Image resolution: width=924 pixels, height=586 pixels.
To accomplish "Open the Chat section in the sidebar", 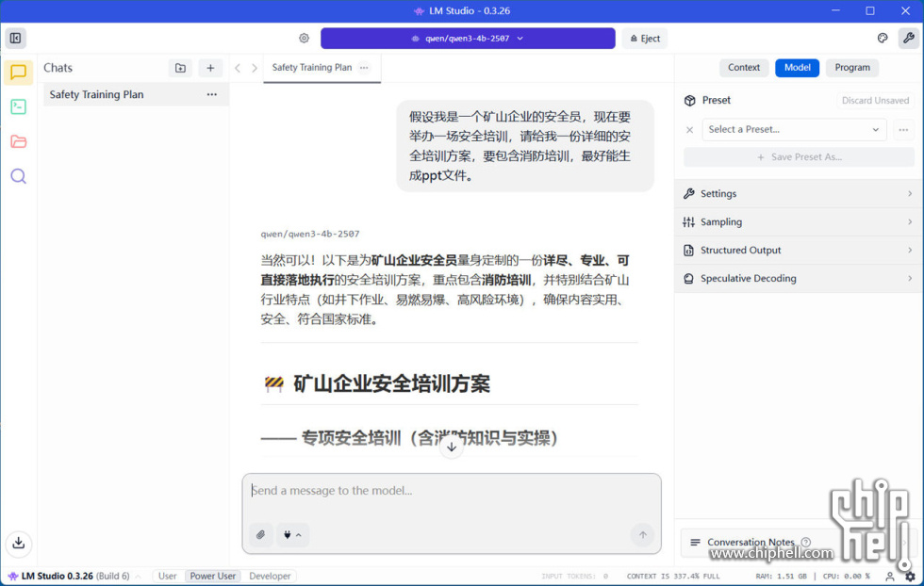I will [x=18, y=73].
